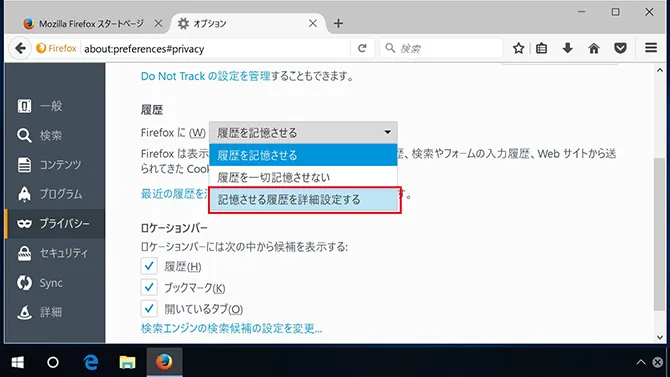Collapse the 履歴を記憶させる history dropdown

click(x=303, y=133)
